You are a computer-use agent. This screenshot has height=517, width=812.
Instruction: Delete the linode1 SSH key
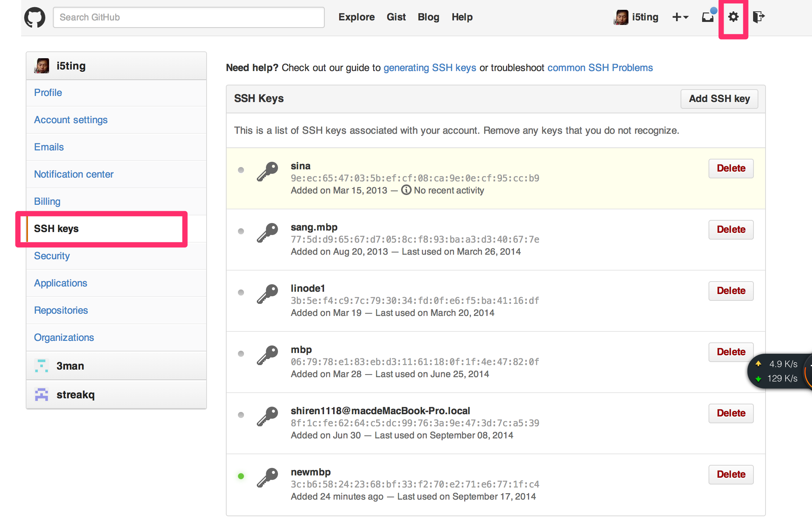(x=731, y=291)
